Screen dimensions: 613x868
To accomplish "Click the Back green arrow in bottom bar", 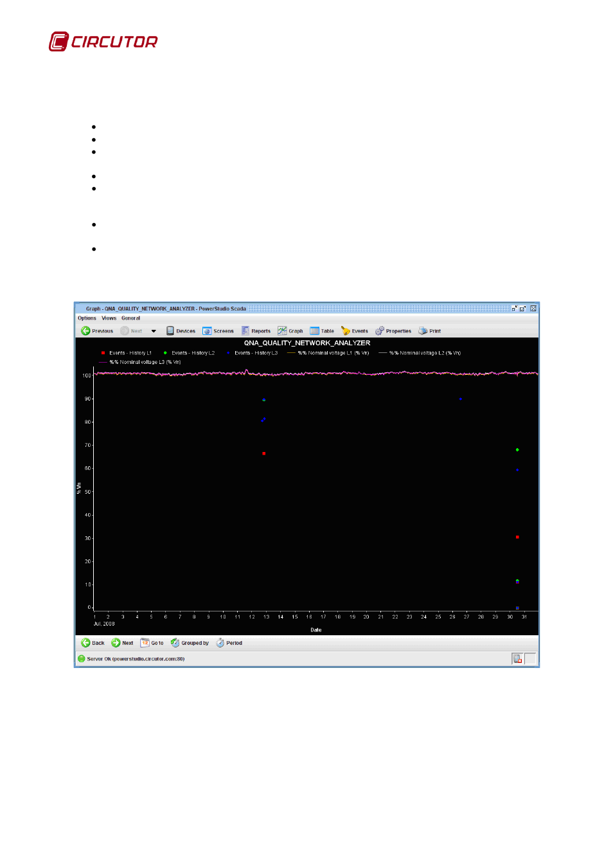I will coord(85,642).
